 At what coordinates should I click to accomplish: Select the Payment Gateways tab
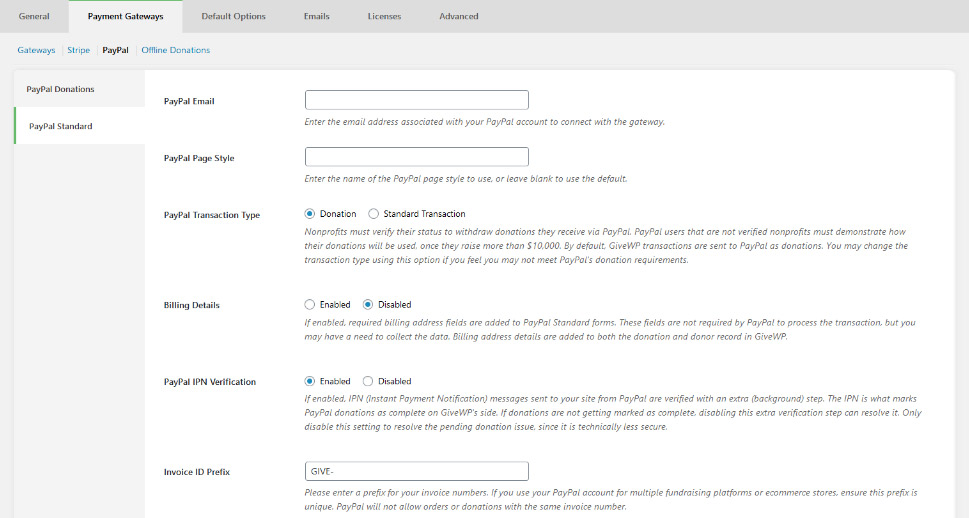click(125, 16)
